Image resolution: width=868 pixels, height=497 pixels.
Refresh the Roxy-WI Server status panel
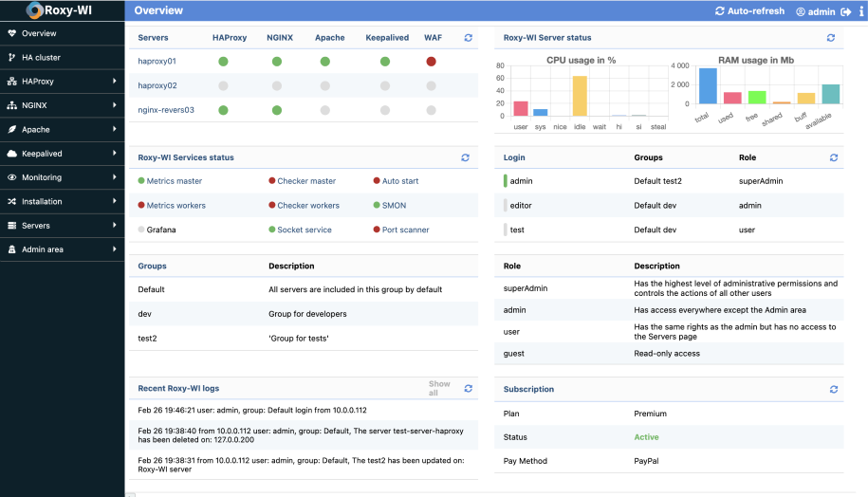pyautogui.click(x=831, y=38)
